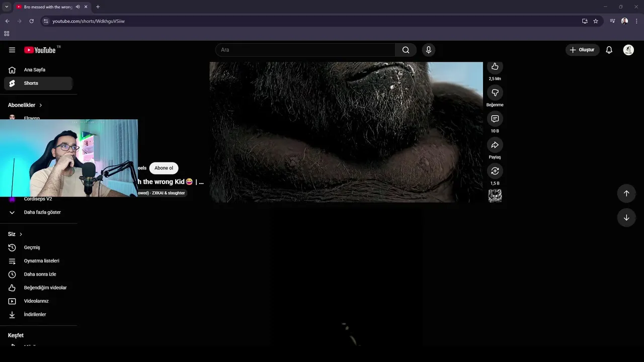The image size is (644, 362).
Task: Open the media controls toolbar icon
Action: point(612,21)
